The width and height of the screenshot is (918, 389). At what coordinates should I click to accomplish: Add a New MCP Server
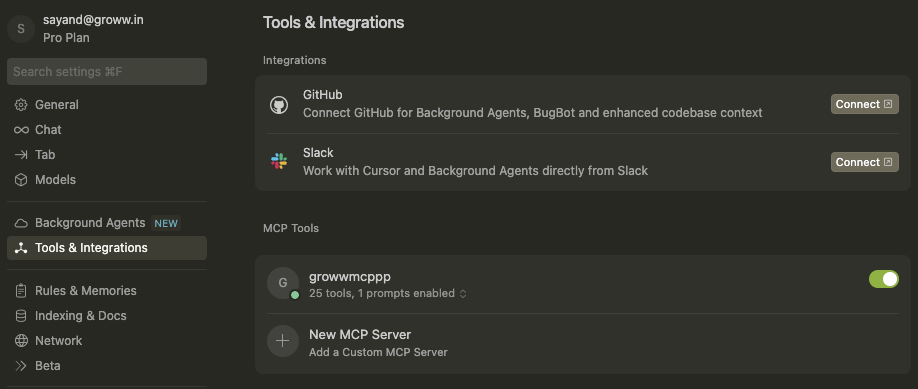click(x=583, y=343)
